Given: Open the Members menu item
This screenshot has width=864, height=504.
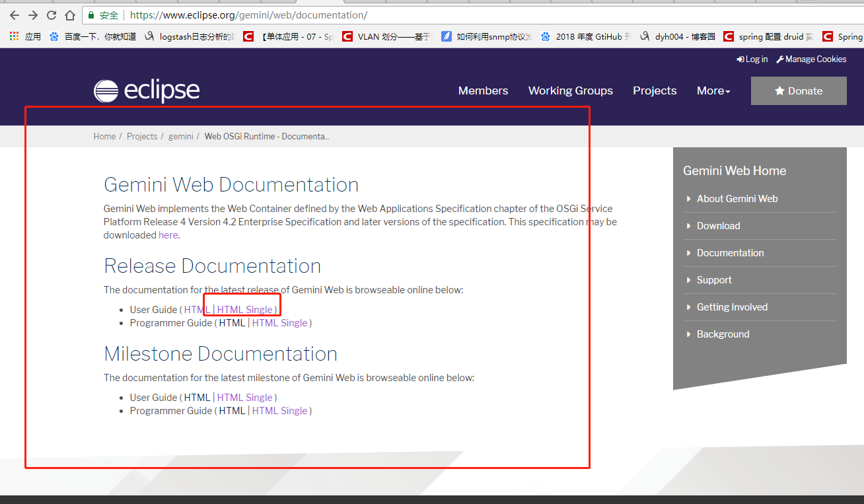Looking at the screenshot, I should (x=484, y=90).
